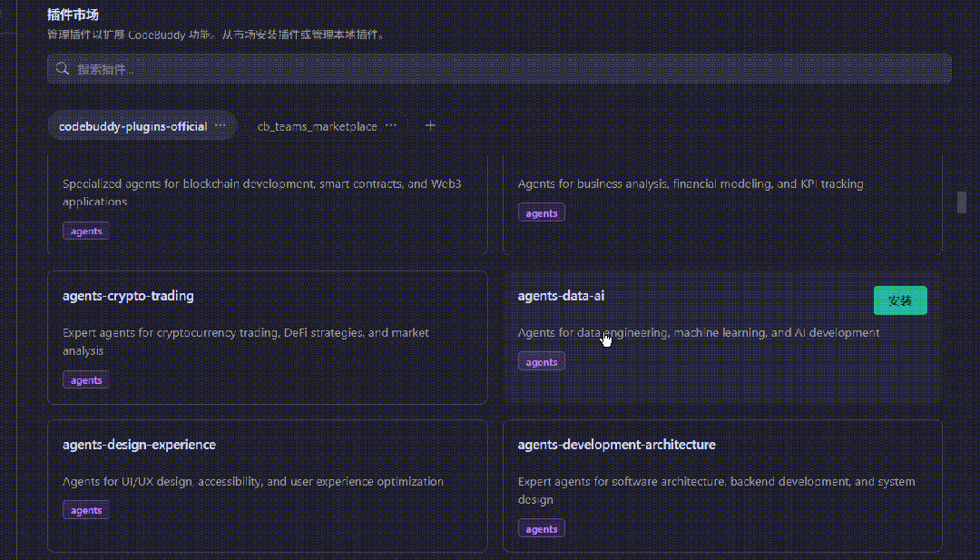980x560 pixels.
Task: Click the cryptocurrency trading description text
Action: click(x=246, y=341)
